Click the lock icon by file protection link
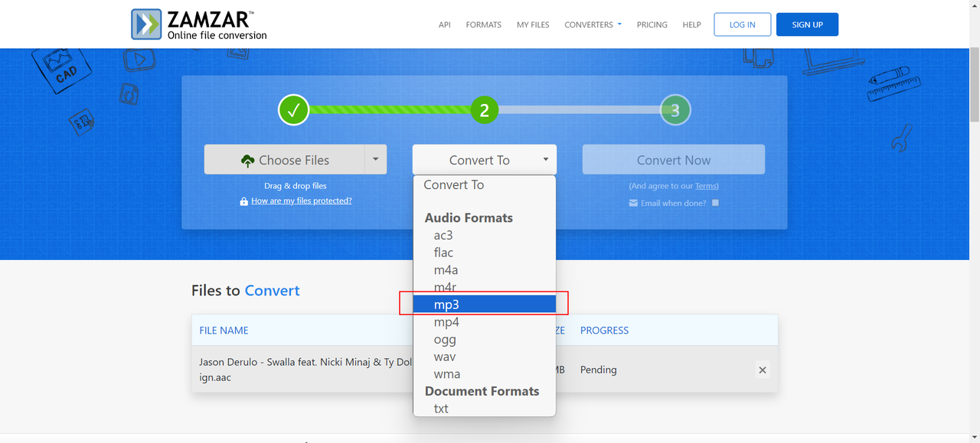 [244, 201]
